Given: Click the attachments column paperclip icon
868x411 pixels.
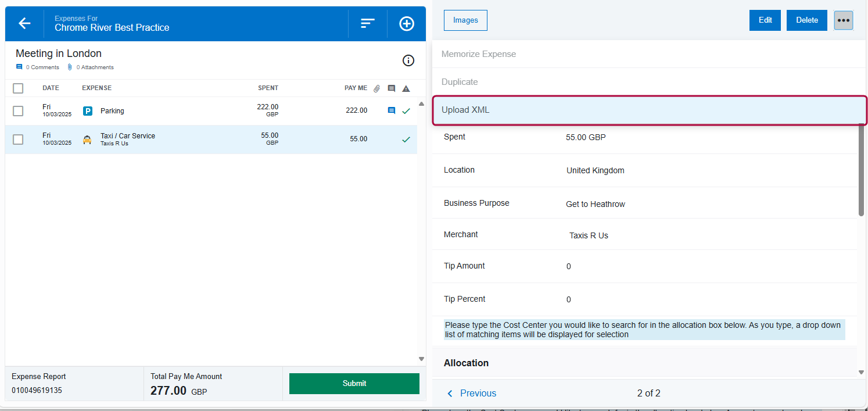Looking at the screenshot, I should pos(376,88).
